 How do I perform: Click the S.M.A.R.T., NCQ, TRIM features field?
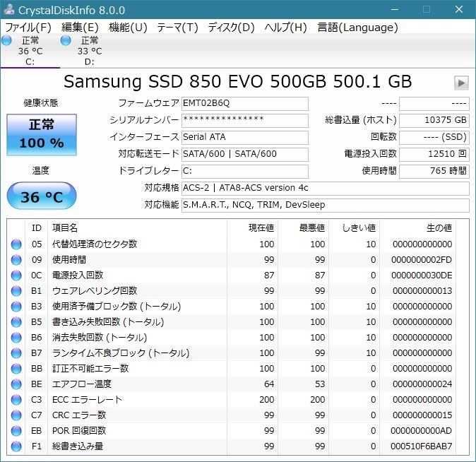(326, 206)
